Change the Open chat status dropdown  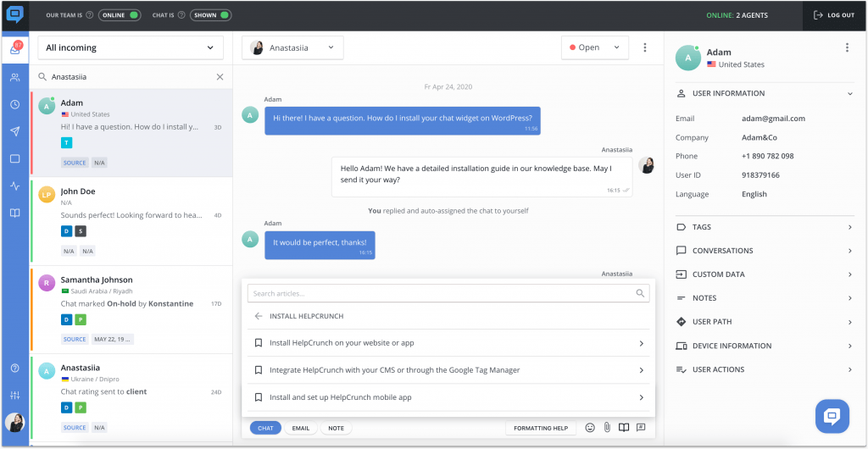594,48
